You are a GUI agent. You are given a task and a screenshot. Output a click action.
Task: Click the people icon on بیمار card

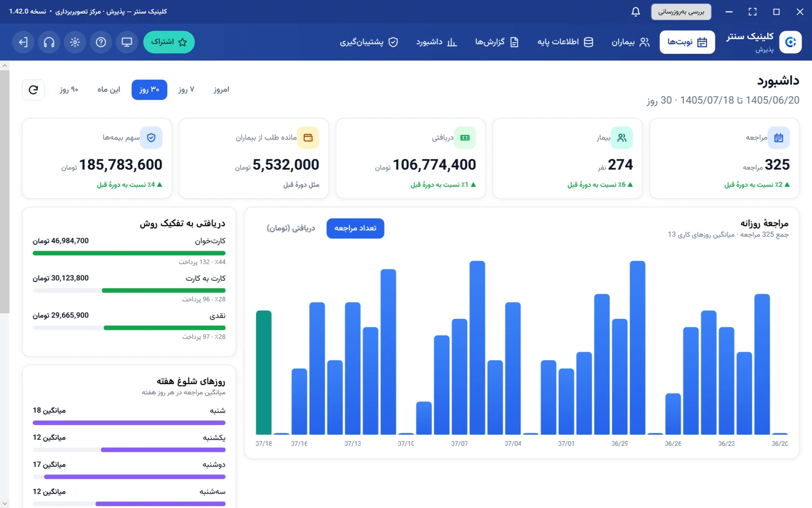[x=622, y=138]
